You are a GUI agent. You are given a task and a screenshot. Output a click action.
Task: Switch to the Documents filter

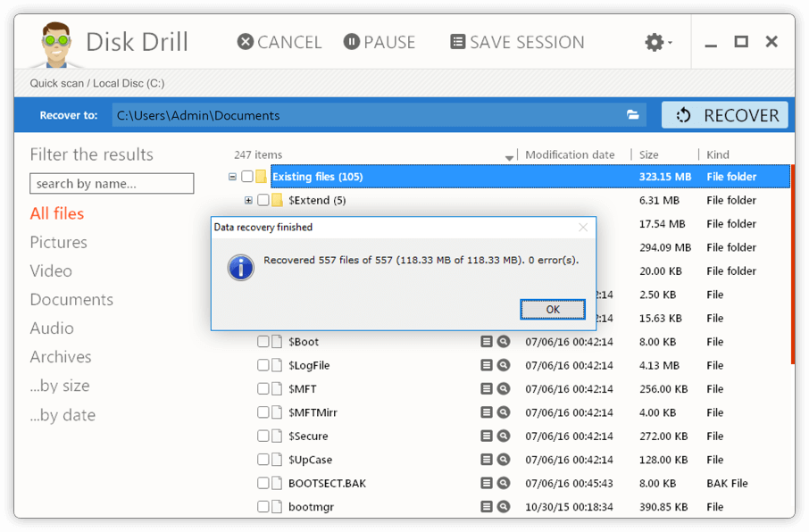[71, 299]
